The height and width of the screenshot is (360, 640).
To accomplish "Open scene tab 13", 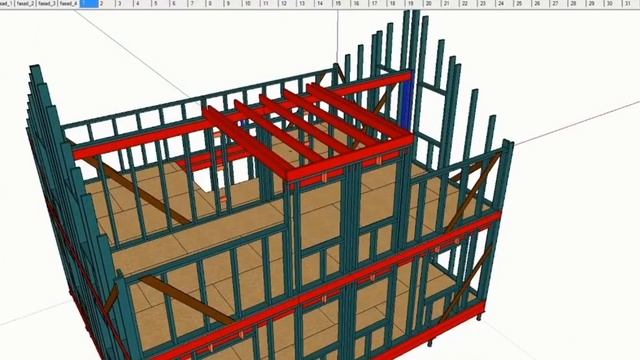I will click(x=306, y=4).
